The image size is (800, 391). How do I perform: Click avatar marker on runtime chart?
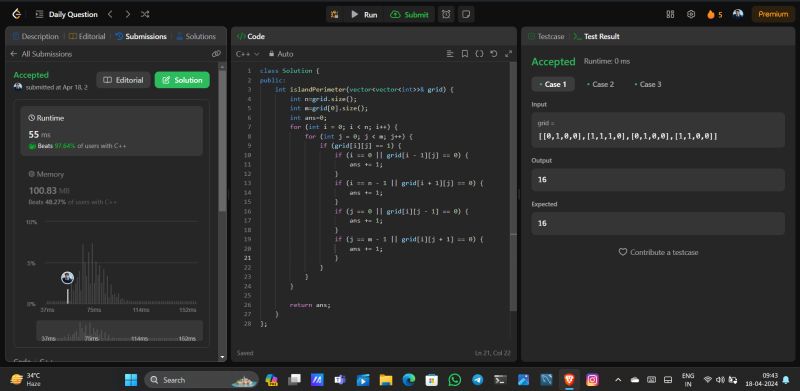(67, 278)
